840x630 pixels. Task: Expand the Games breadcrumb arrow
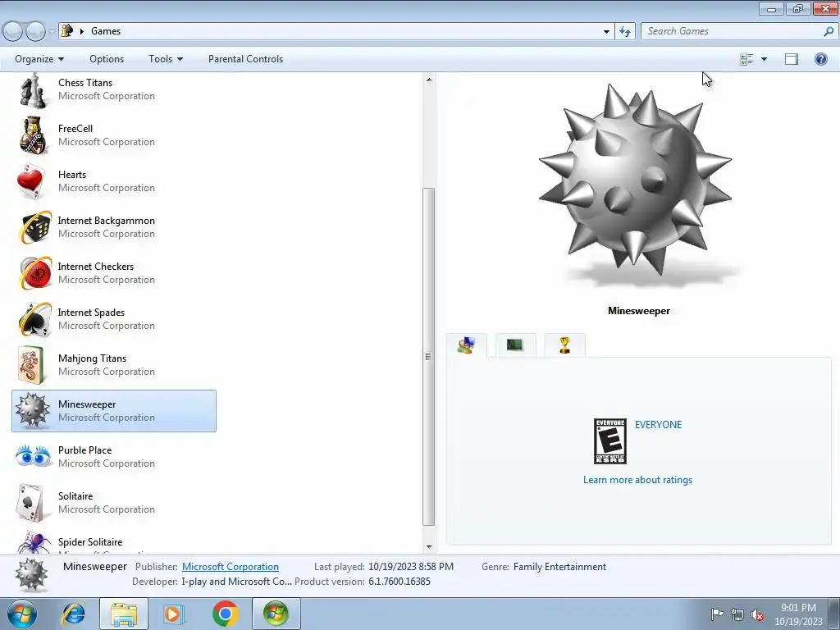point(82,31)
